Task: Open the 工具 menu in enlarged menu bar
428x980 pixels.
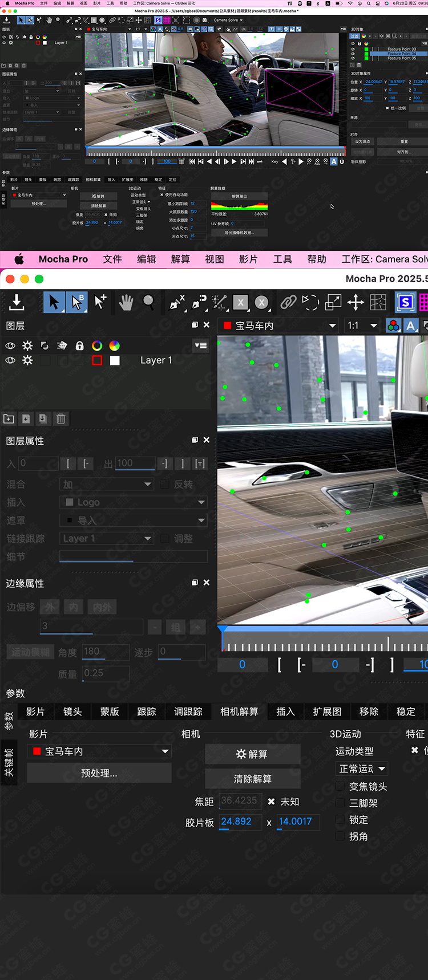Action: (282, 259)
